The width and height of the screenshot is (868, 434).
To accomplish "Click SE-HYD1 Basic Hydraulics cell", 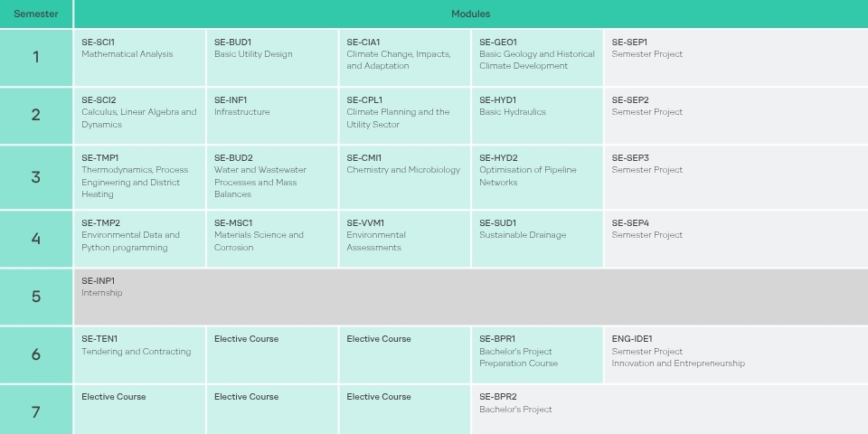I will point(537,116).
